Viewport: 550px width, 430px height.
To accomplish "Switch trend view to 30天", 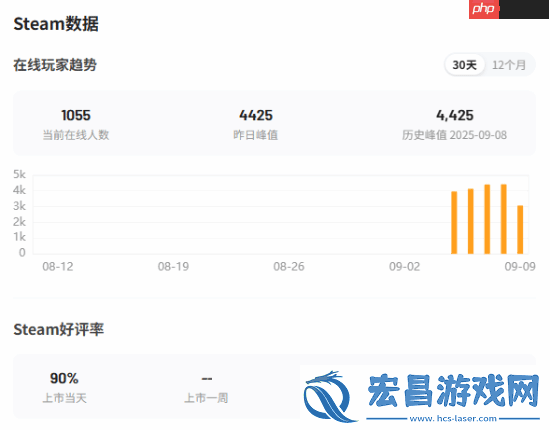I will 464,65.
